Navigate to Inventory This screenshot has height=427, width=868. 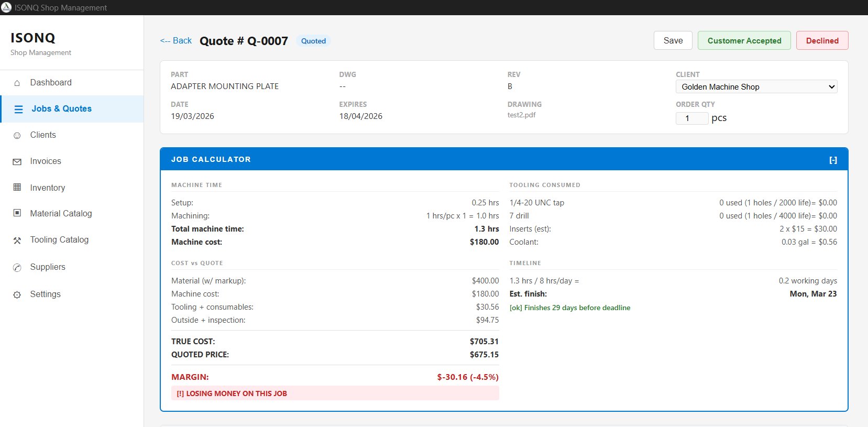(72, 188)
